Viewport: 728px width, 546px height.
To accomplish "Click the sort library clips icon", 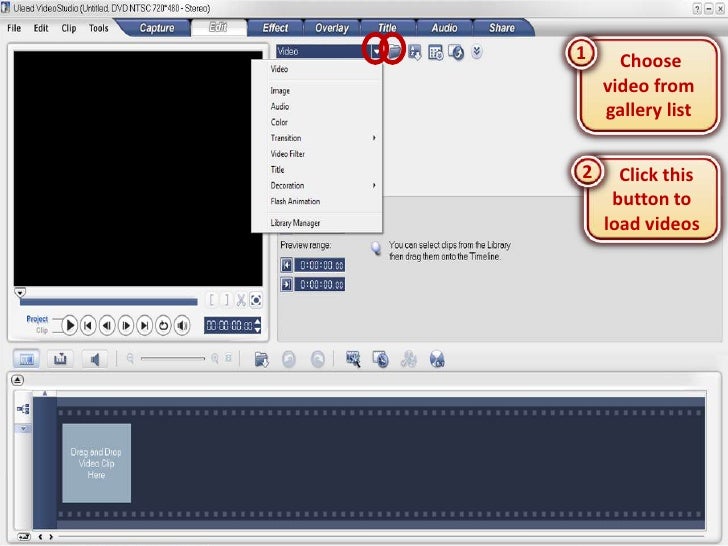I will (x=415, y=52).
